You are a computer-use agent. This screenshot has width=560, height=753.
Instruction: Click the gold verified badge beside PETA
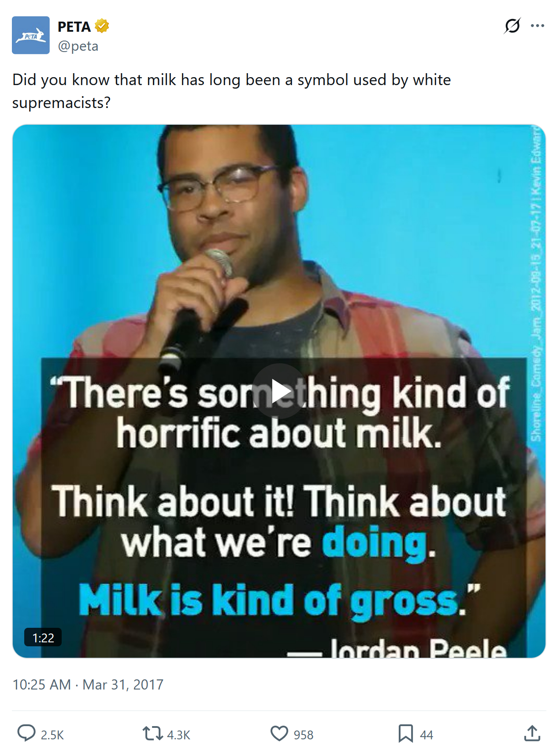[102, 26]
